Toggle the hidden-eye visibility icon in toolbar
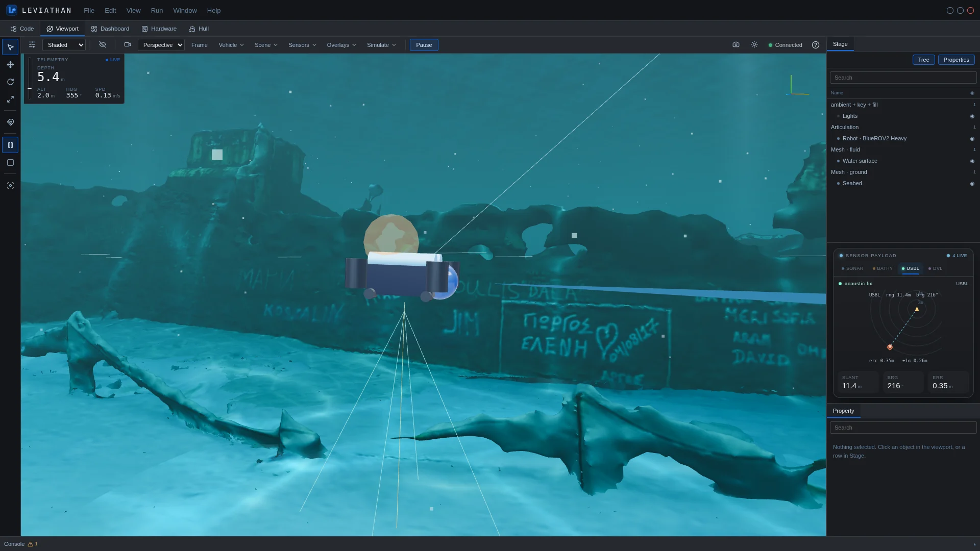 pos(103,45)
